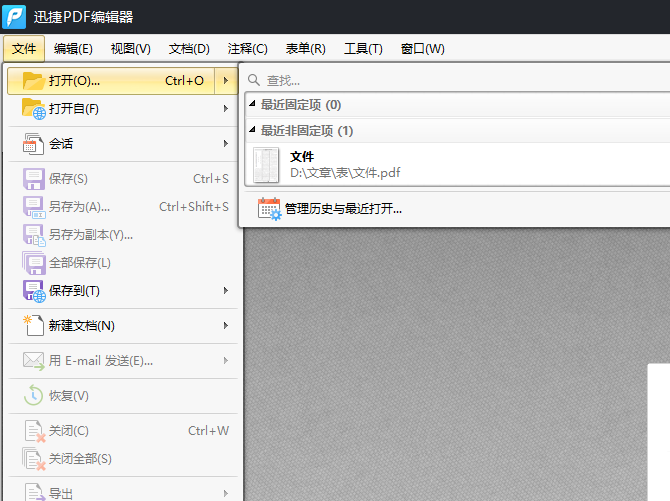Click the 迅捷PDF编辑器 app logo icon
The image size is (670, 501).
tap(14, 16)
